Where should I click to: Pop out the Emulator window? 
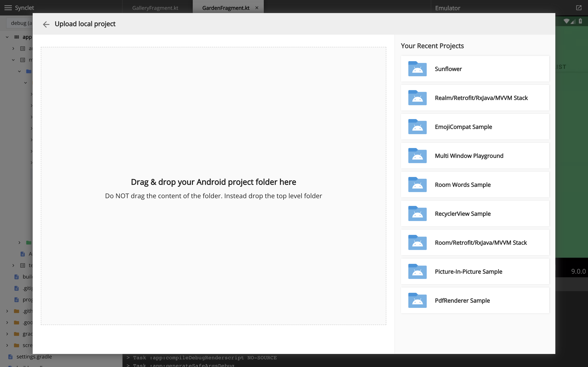click(579, 8)
